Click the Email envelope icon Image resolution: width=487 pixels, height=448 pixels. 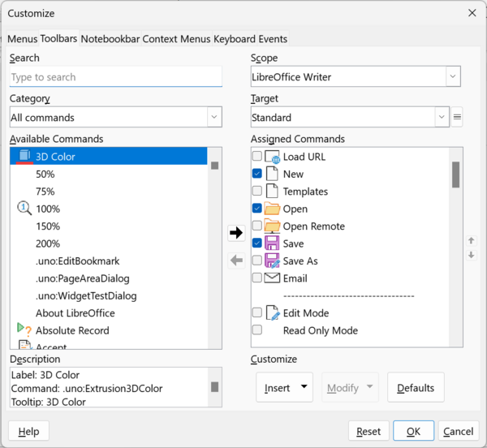tap(271, 278)
